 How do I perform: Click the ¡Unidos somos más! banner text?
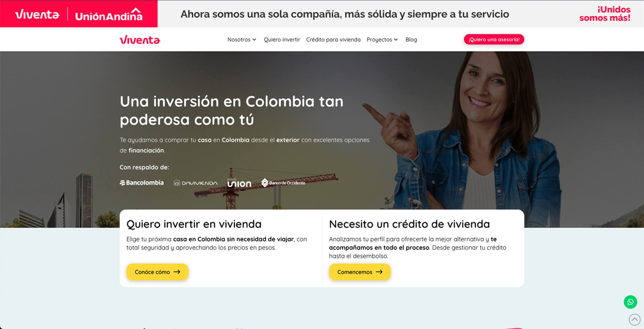click(x=605, y=14)
